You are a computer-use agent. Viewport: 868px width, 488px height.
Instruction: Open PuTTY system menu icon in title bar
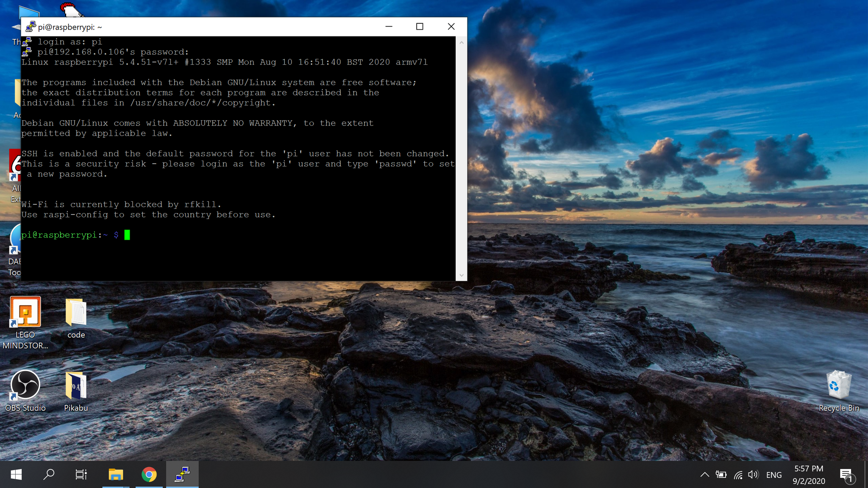tap(31, 27)
